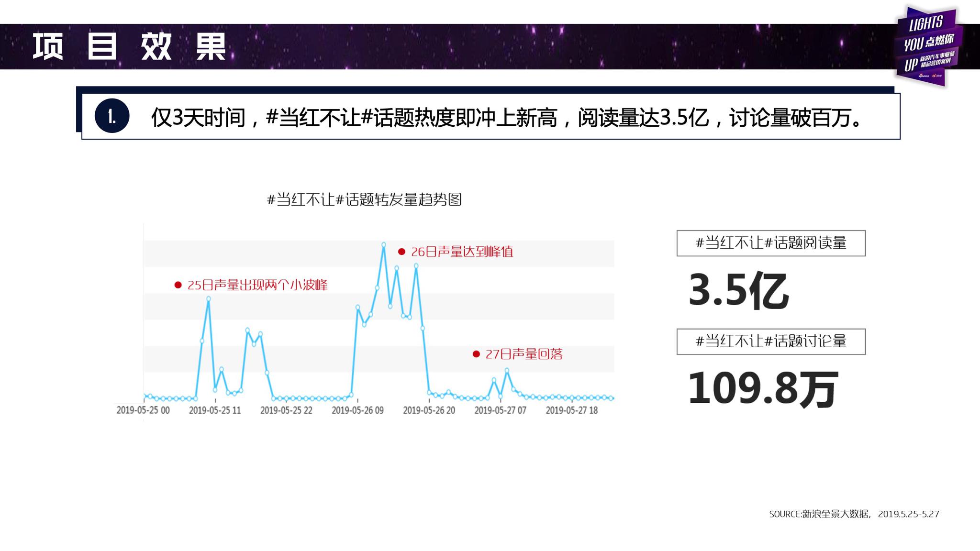This screenshot has width=980, height=551.
Task: Click the #当红不让#话题讨论量 label box
Action: (770, 342)
